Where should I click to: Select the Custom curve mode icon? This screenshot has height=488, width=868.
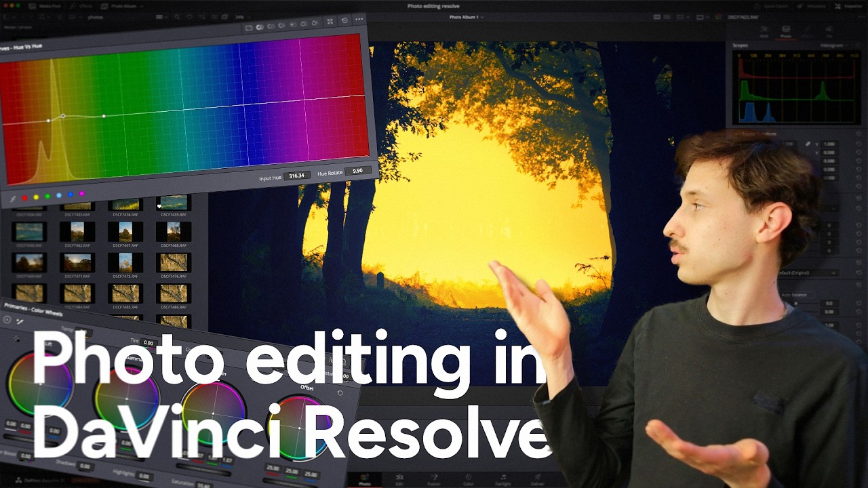pyautogui.click(x=249, y=28)
